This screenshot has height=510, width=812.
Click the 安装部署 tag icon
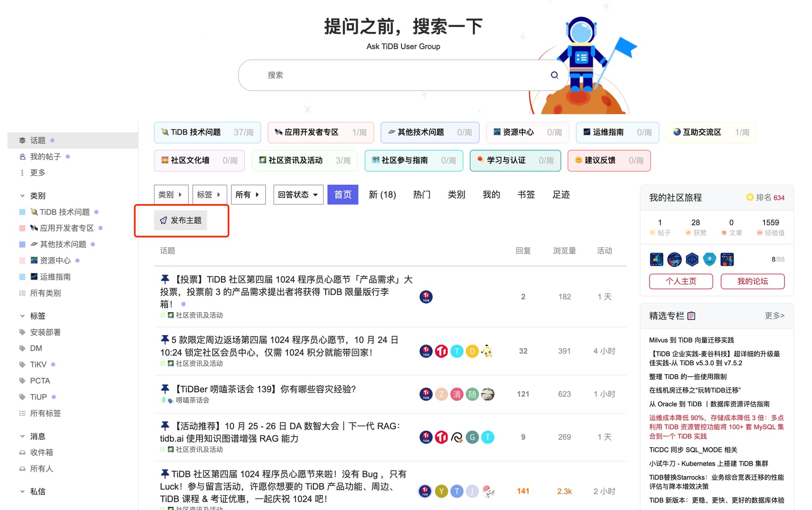(x=22, y=332)
